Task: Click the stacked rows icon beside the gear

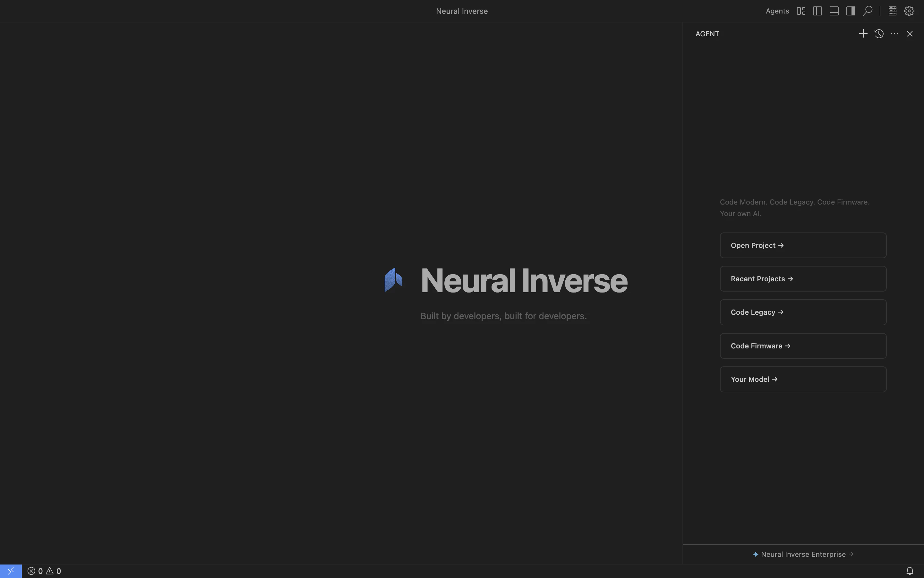Action: [x=892, y=11]
